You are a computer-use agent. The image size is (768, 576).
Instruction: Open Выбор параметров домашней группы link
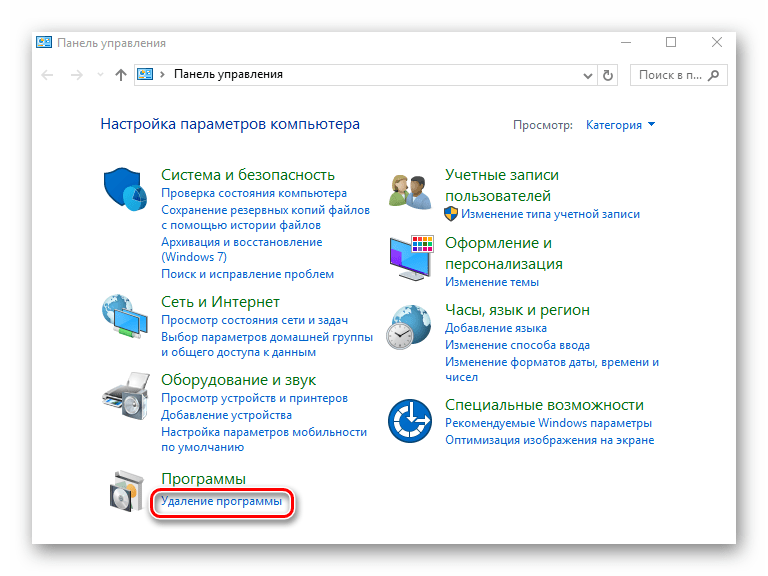point(267,344)
